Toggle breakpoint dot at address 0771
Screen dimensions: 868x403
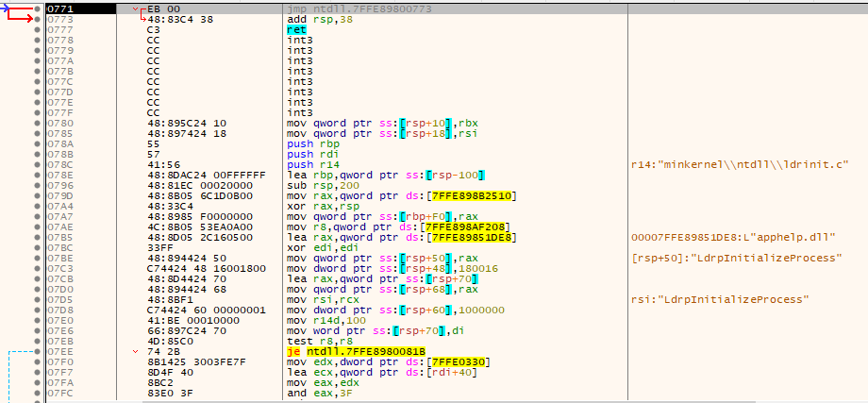tap(37, 9)
